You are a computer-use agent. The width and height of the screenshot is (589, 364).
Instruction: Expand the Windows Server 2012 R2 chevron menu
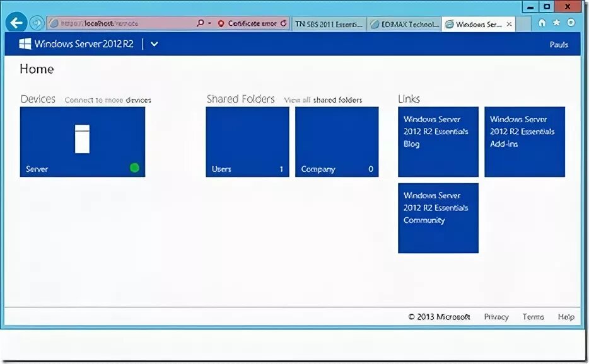(x=154, y=44)
